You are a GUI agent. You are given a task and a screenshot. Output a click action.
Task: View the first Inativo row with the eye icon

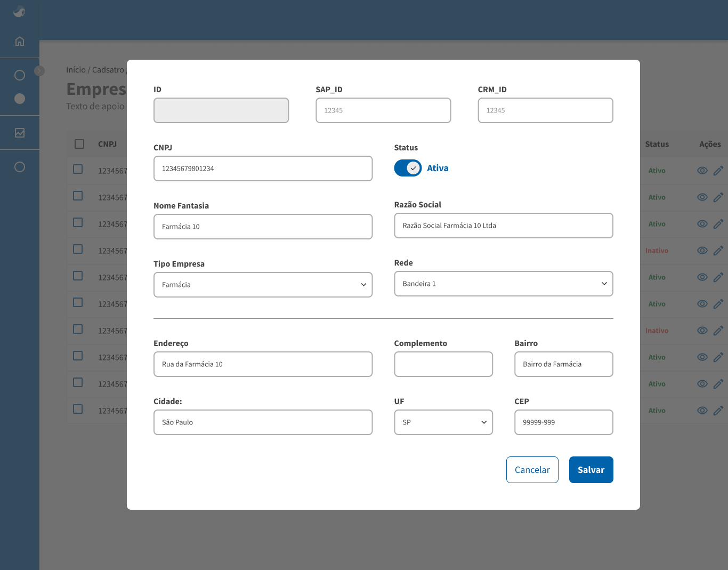[702, 251]
